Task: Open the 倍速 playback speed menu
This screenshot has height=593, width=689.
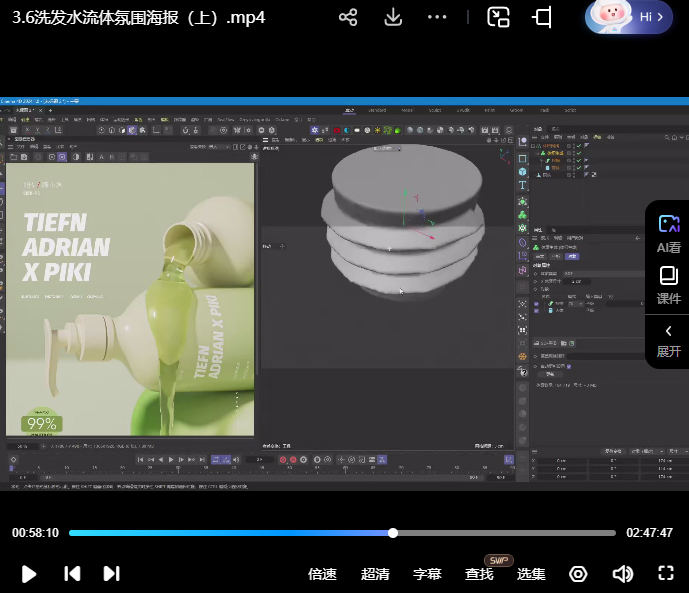Action: pyautogui.click(x=322, y=574)
